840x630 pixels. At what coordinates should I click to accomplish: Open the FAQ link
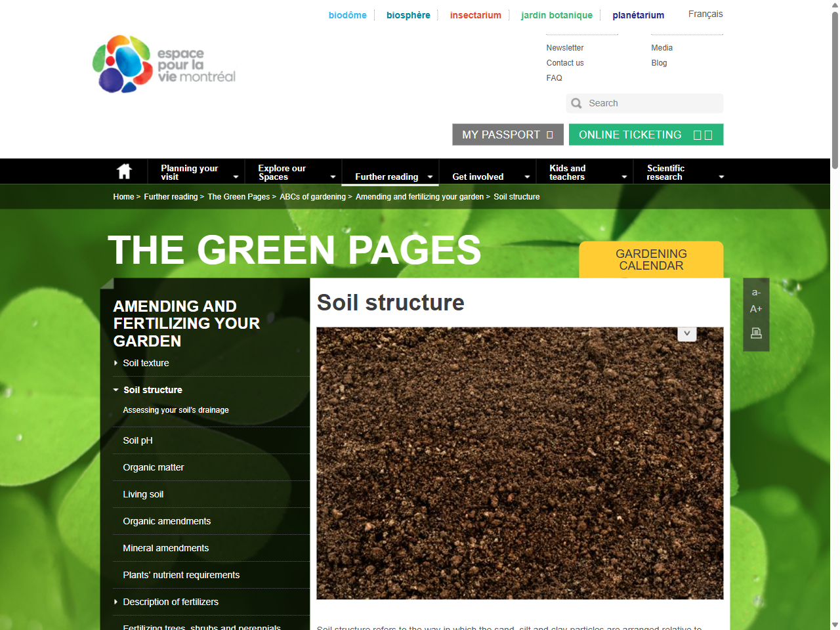[x=554, y=78]
